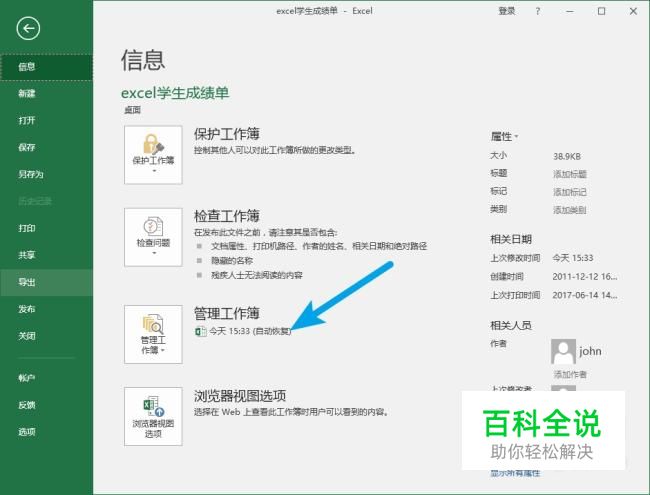The height and width of the screenshot is (495, 650).
Task: Click the 登录 sign-in link
Action: [x=507, y=11]
